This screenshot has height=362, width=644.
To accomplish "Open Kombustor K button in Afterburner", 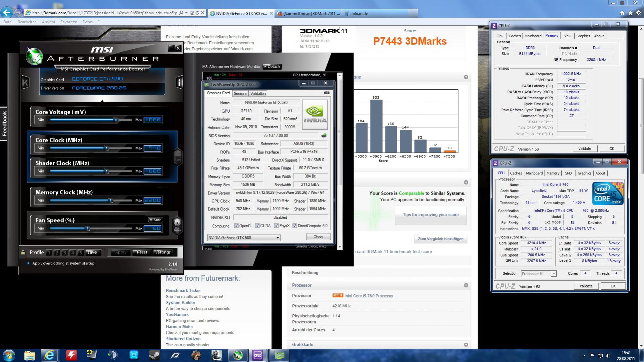I will click(x=25, y=82).
